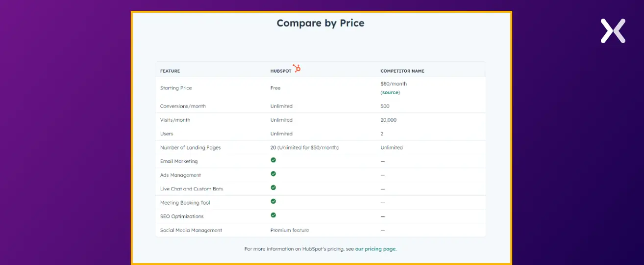Select the 'Number of Landing Pages' label
The height and width of the screenshot is (265, 644).
pyautogui.click(x=191, y=147)
